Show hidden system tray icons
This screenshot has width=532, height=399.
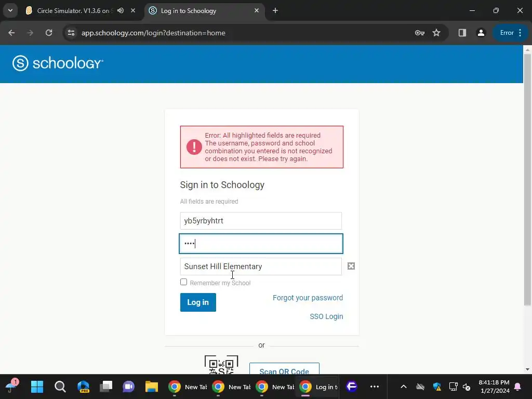pos(403,387)
